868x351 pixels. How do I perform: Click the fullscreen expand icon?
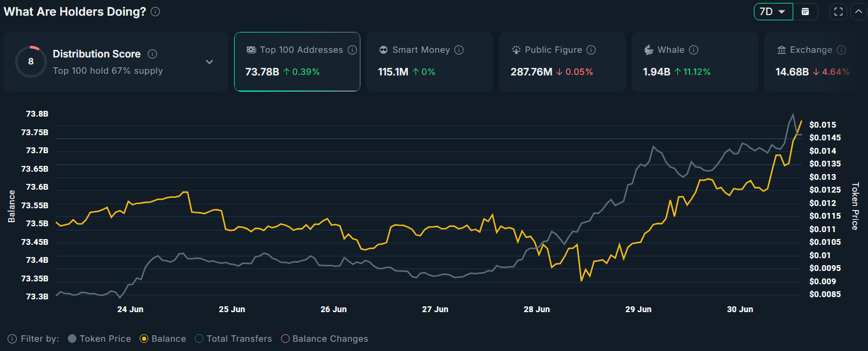[x=838, y=11]
